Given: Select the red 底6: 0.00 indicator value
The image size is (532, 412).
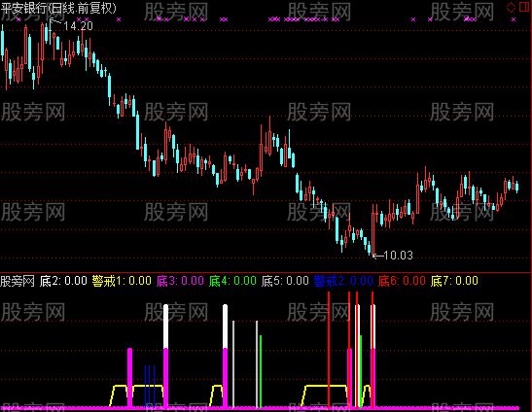Looking at the screenshot, I should coord(402,281).
